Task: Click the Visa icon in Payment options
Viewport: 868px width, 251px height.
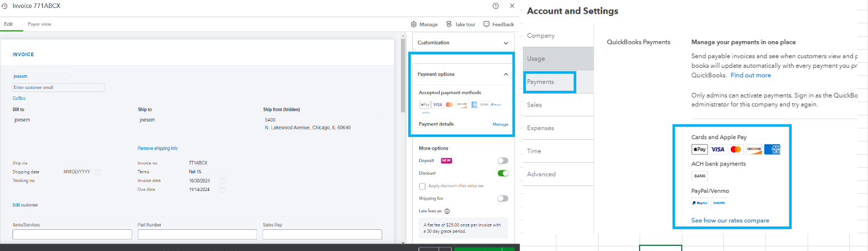Action: coord(437,105)
